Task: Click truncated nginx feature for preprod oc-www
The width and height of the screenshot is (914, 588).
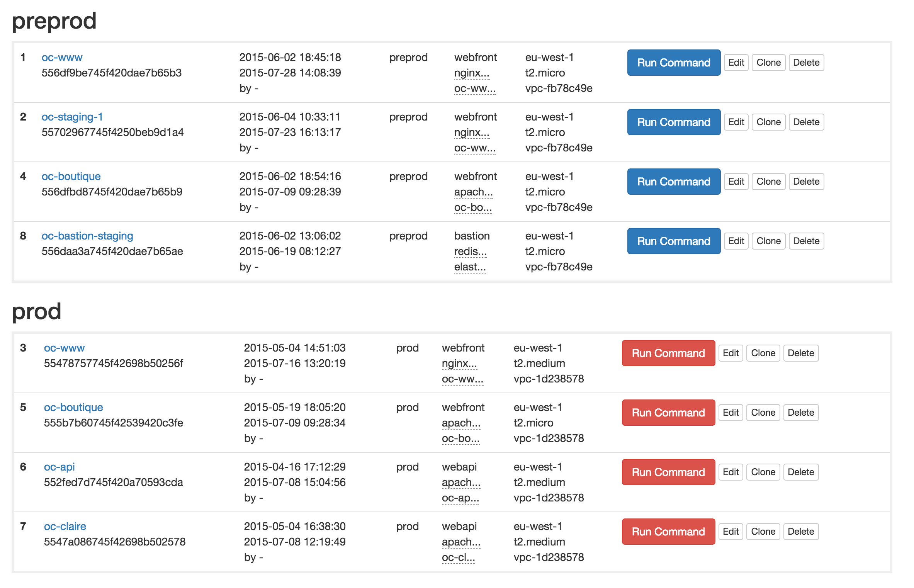Action: pyautogui.click(x=472, y=73)
